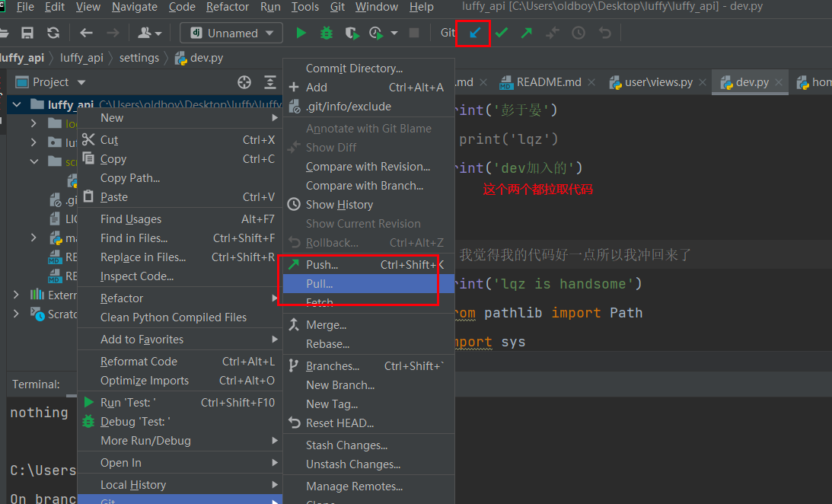
Task: Click the Locate file crosshair icon
Action: (x=244, y=82)
